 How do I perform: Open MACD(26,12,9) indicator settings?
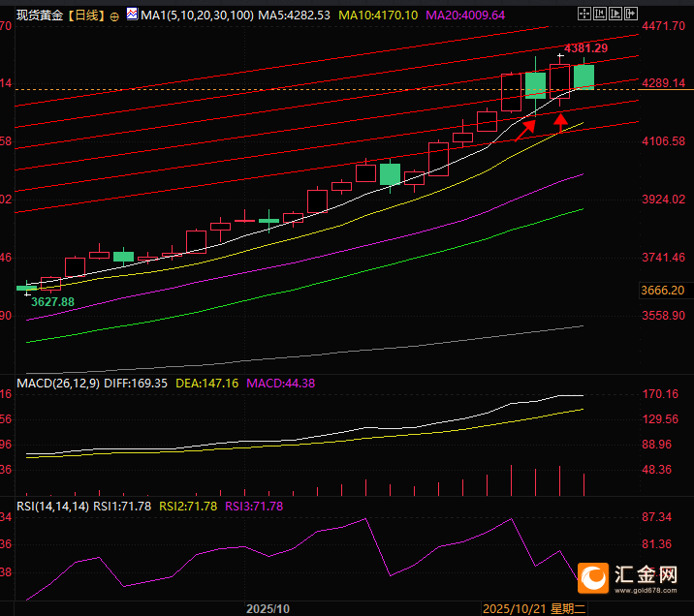coord(58,383)
